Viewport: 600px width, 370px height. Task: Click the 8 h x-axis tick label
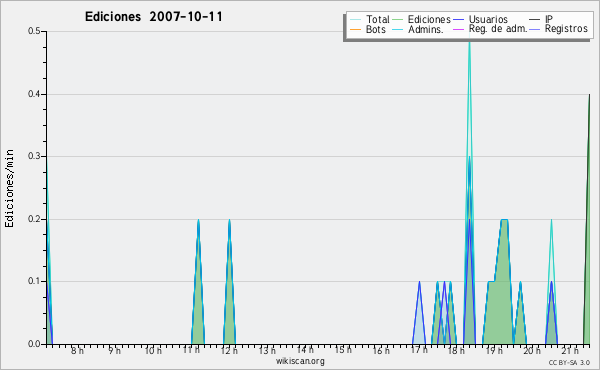click(x=77, y=350)
